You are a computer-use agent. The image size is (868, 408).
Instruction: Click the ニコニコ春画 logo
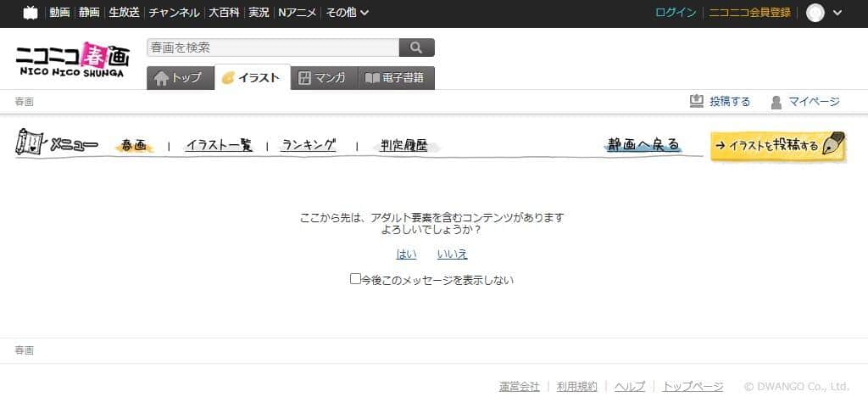73,59
